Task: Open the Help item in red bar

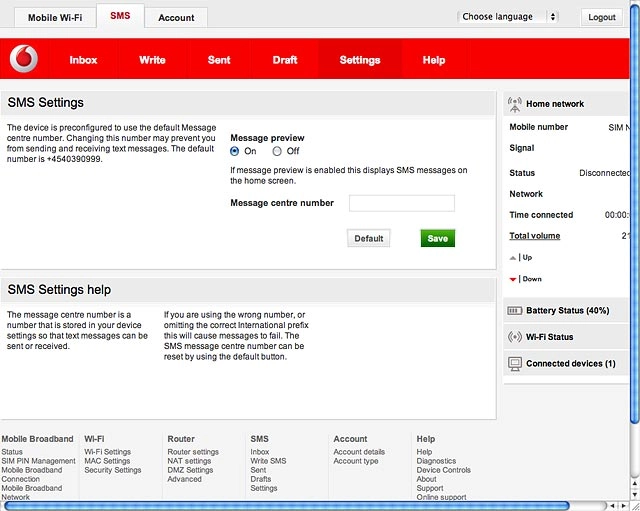Action: [434, 60]
